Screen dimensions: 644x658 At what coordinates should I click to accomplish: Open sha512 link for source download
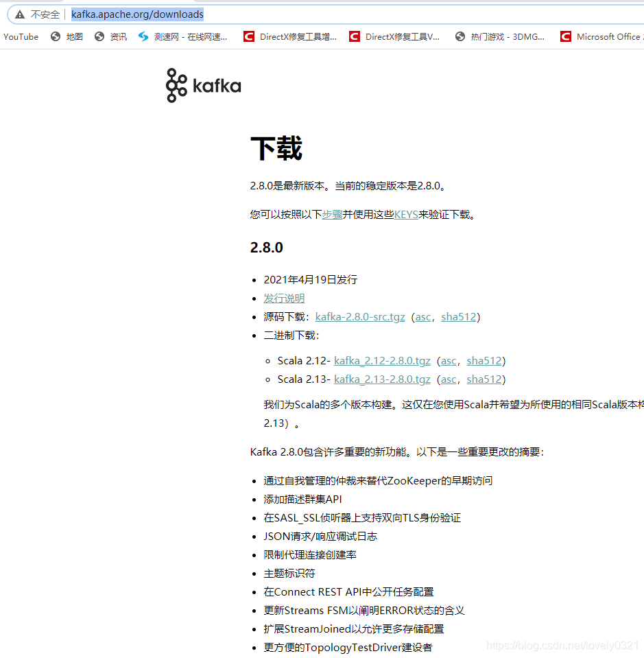click(x=459, y=317)
